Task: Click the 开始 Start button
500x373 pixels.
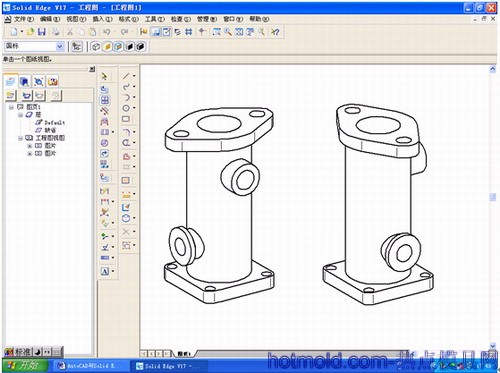Action: [24, 366]
